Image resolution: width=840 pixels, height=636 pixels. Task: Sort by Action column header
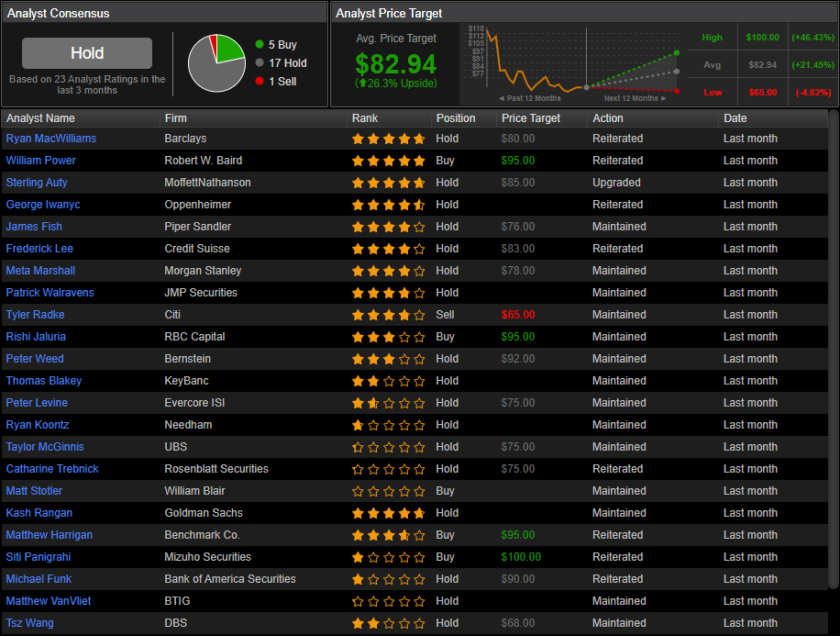[x=607, y=118]
